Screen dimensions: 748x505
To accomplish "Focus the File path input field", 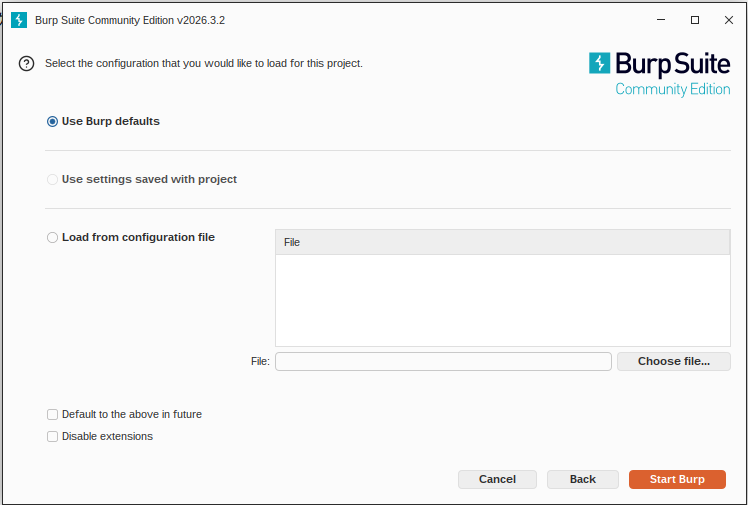I will [x=443, y=361].
